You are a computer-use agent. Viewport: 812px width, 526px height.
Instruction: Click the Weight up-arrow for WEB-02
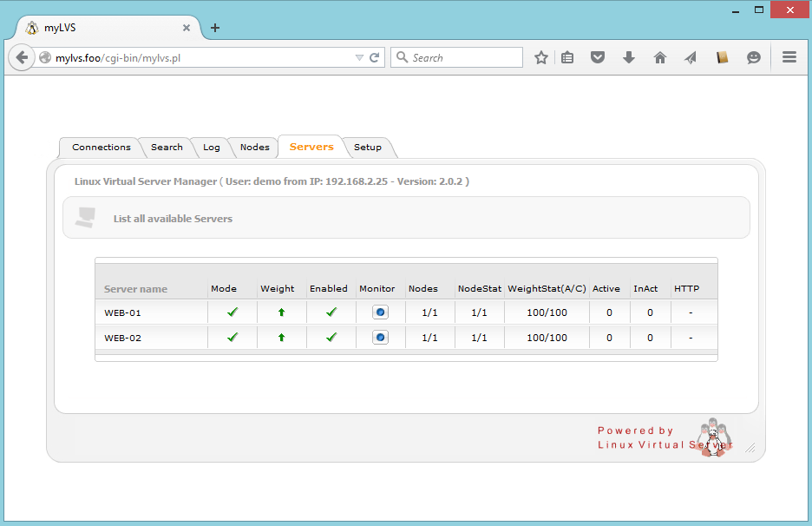281,338
